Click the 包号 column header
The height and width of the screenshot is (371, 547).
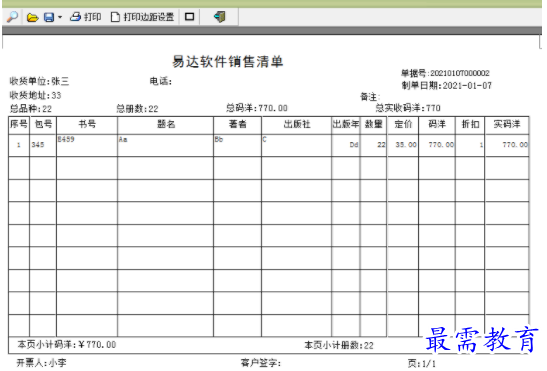point(43,124)
